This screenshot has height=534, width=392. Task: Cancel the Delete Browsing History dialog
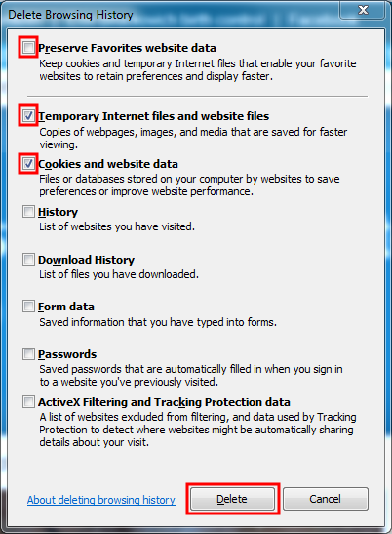coord(326,499)
